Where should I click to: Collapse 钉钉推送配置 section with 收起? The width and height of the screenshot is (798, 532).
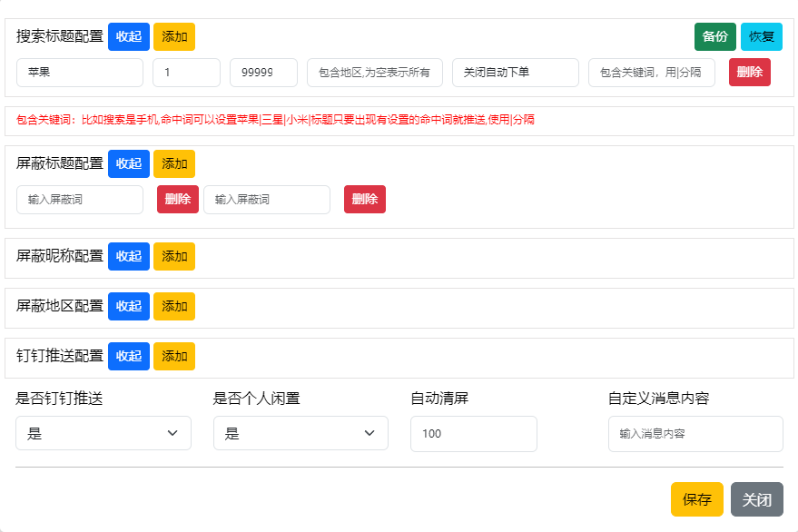pyautogui.click(x=129, y=356)
